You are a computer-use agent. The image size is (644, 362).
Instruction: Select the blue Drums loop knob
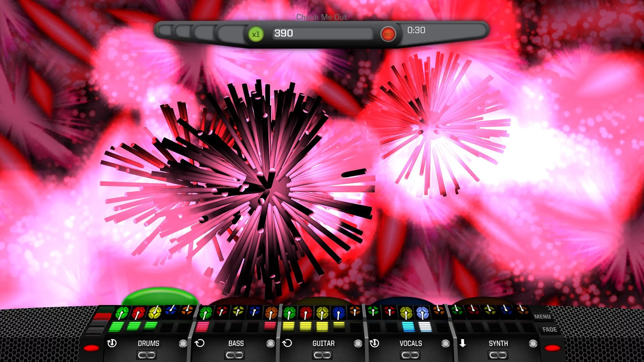pos(171,311)
